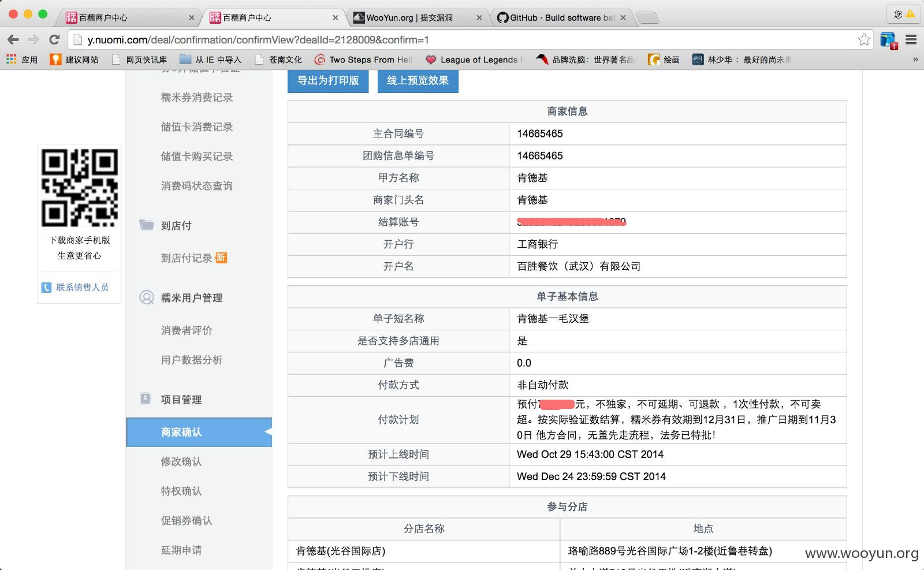Open 特权确认 in the sidebar
This screenshot has height=570, width=924.
tap(181, 491)
